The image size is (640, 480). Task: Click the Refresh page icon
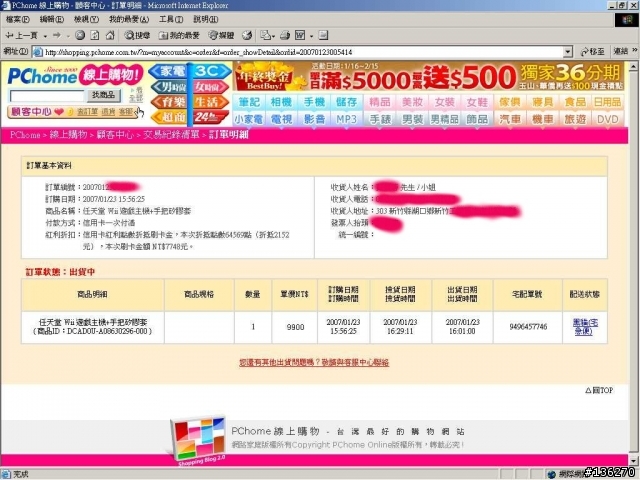click(x=95, y=36)
